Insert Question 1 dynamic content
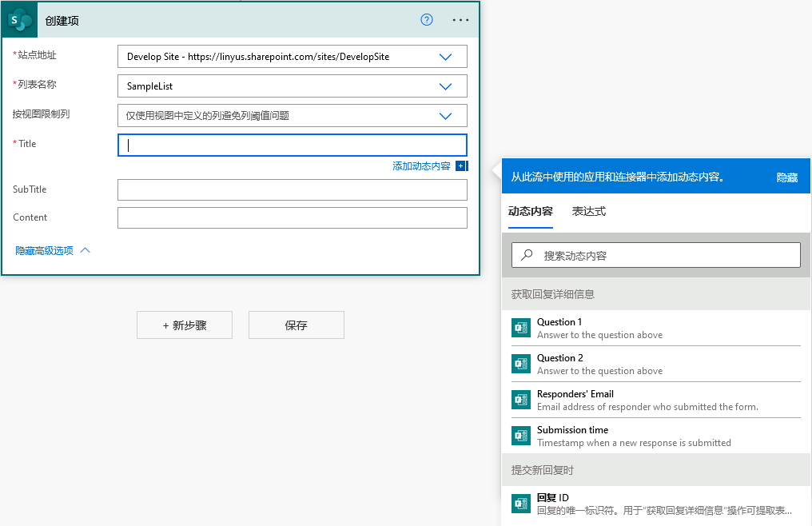This screenshot has height=526, width=812. pos(655,328)
